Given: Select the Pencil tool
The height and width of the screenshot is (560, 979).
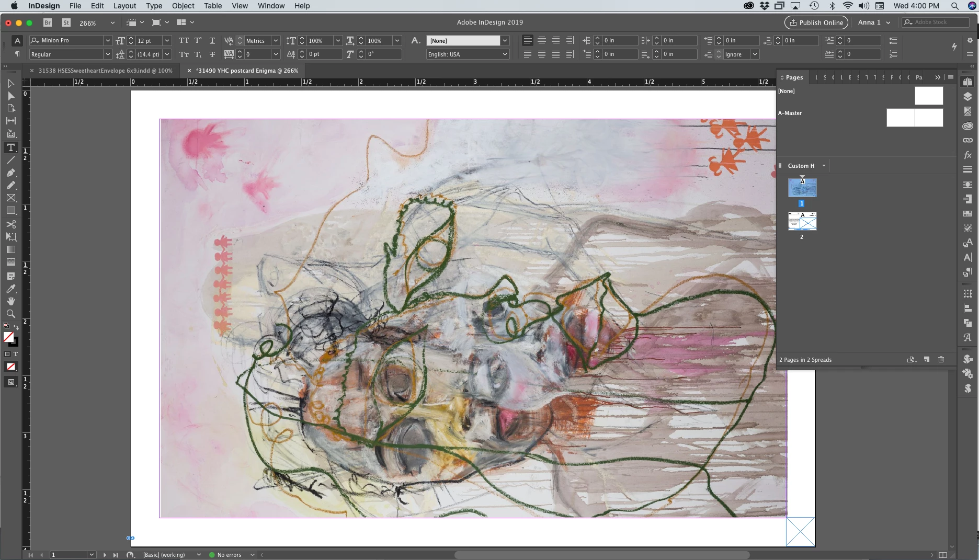Looking at the screenshot, I should coord(10,185).
